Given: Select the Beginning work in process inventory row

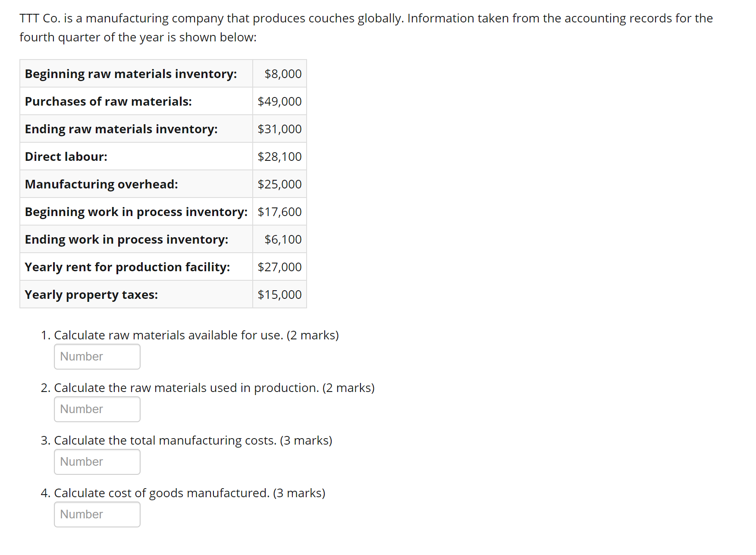Looking at the screenshot, I should pos(135,212).
